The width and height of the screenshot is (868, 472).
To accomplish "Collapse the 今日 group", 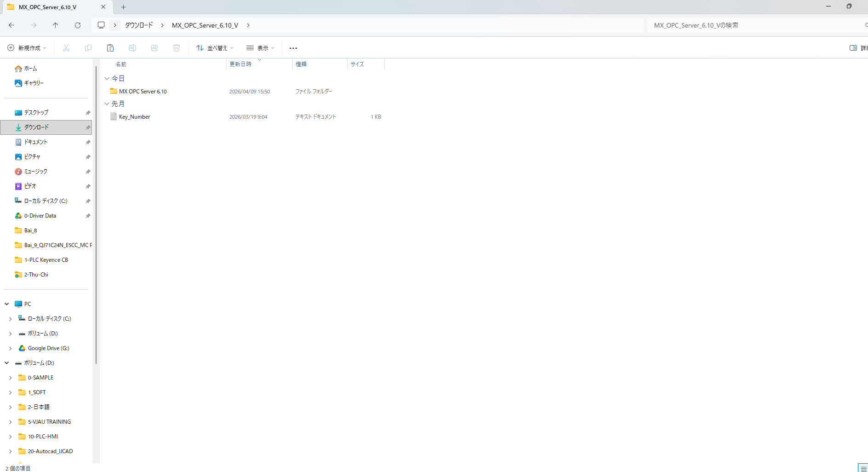I will pyautogui.click(x=107, y=79).
